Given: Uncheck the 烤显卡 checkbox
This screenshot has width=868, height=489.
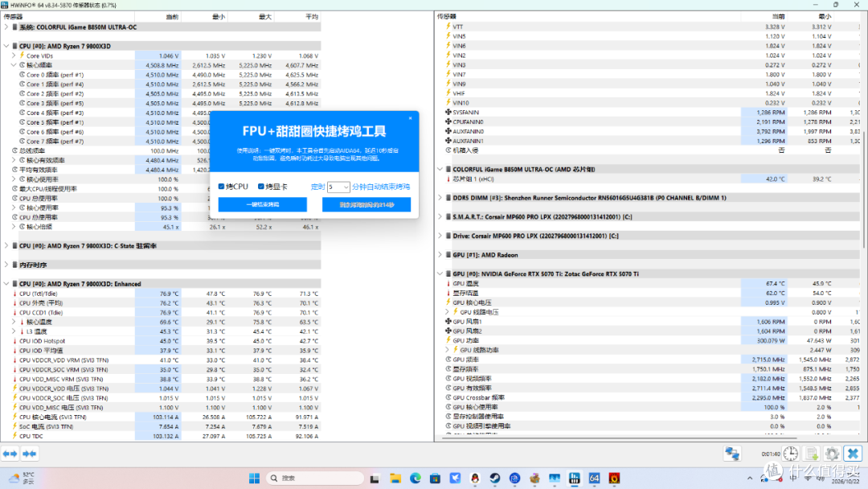Looking at the screenshot, I should [261, 187].
